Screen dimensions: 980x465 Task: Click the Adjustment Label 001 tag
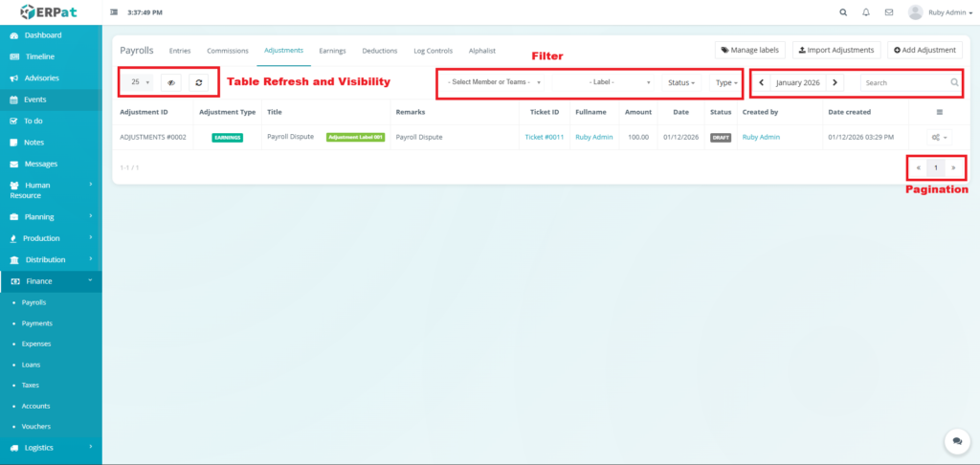(356, 137)
